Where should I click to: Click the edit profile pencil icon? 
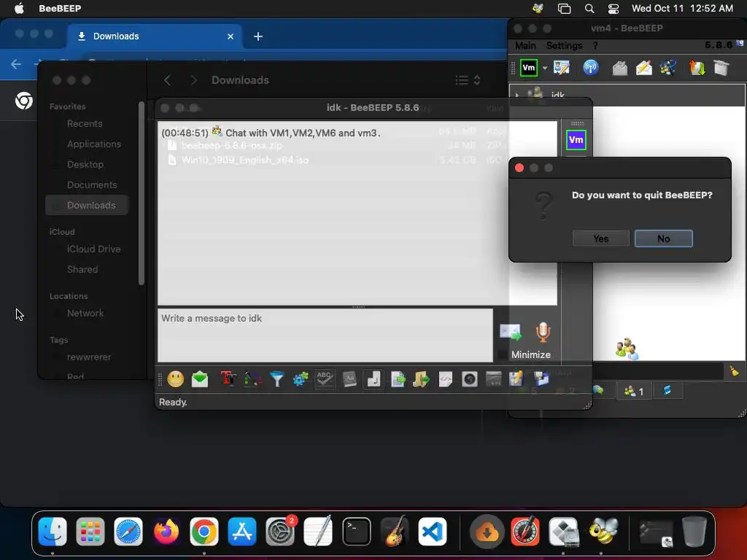tap(562, 68)
